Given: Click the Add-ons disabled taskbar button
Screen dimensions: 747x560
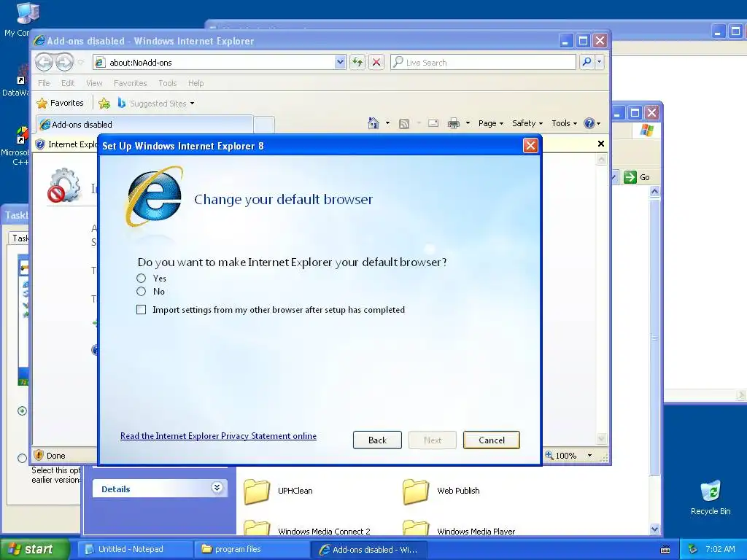Looking at the screenshot, I should pos(369,550).
